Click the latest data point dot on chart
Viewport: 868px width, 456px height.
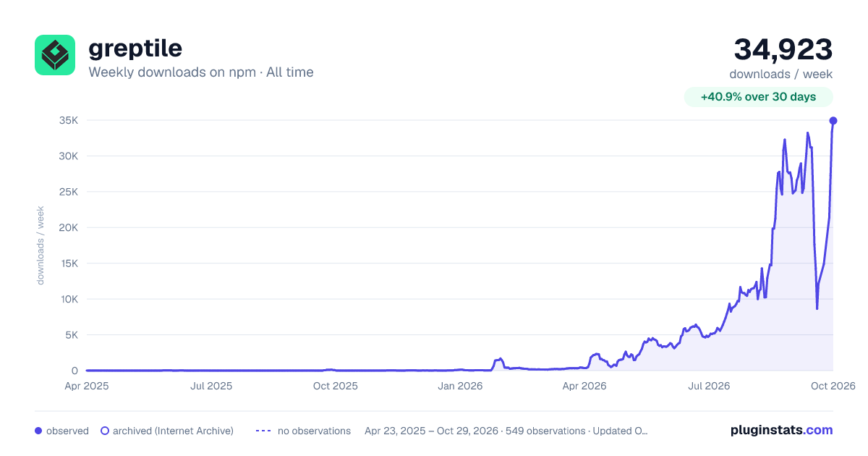(x=833, y=121)
